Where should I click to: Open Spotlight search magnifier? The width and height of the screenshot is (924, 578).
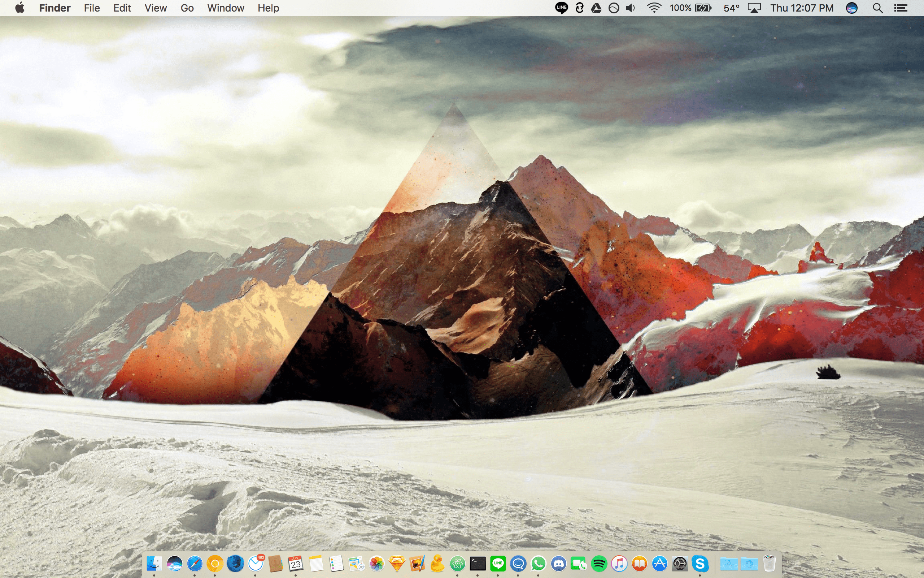coord(878,8)
